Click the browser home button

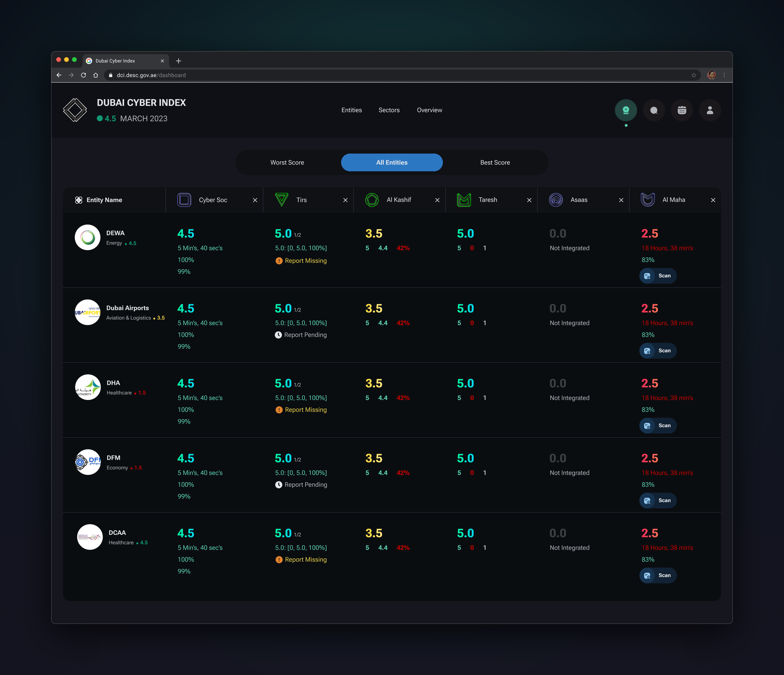coord(96,75)
